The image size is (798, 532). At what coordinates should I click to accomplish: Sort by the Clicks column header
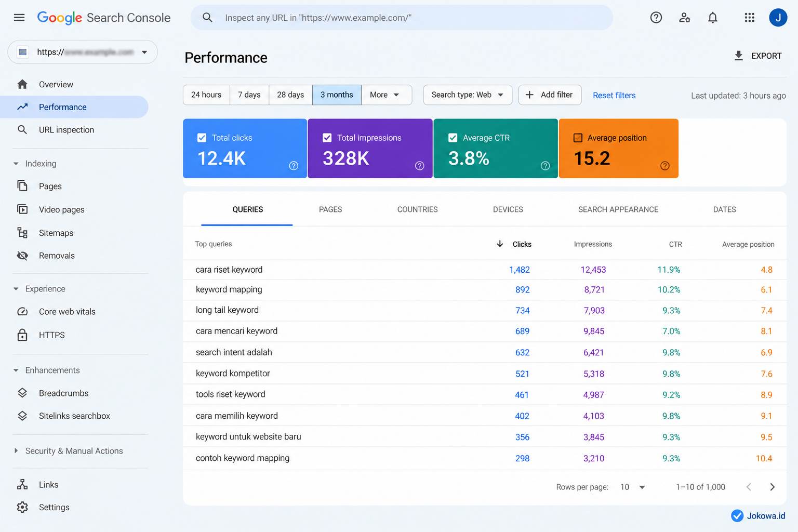click(522, 244)
